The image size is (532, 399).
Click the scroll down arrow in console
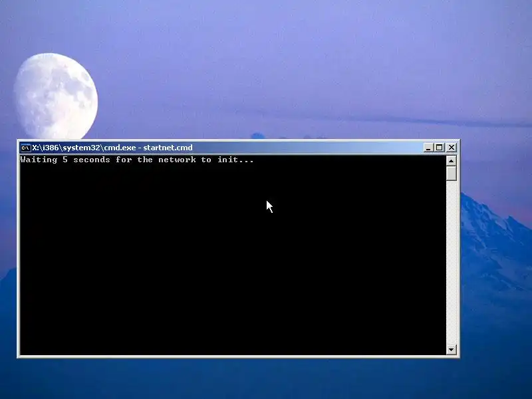click(x=452, y=349)
